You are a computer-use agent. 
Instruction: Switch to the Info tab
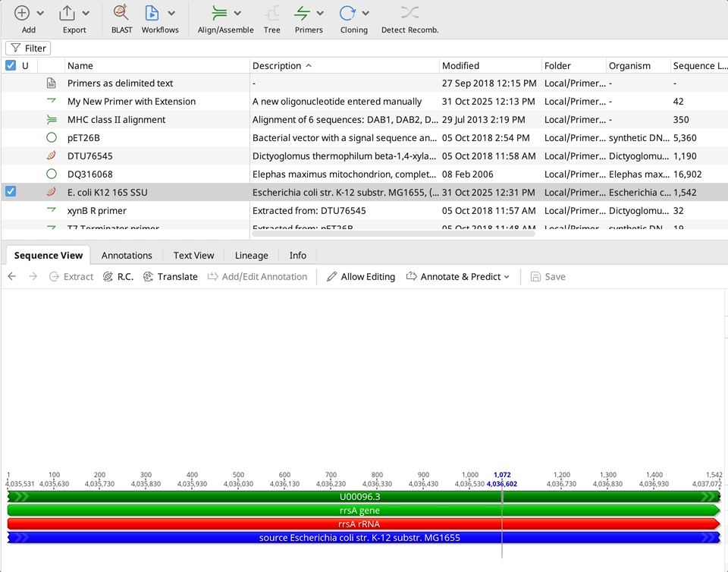[297, 256]
